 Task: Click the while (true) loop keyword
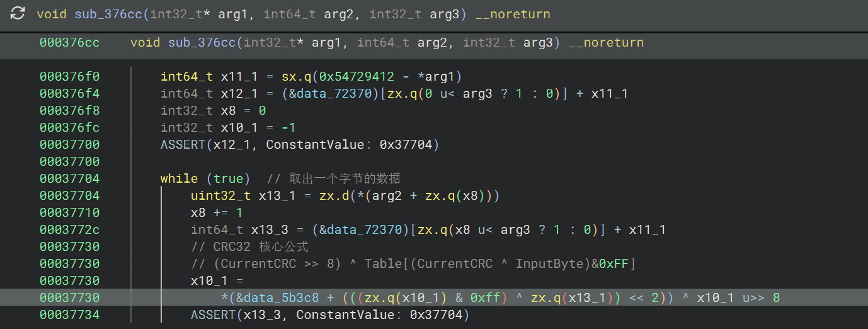(205, 178)
